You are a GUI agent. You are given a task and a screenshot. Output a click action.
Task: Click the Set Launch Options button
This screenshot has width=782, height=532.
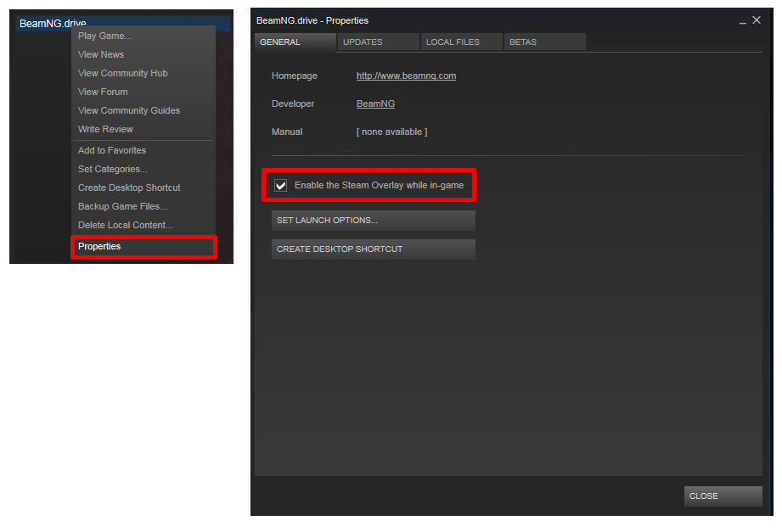[373, 221]
